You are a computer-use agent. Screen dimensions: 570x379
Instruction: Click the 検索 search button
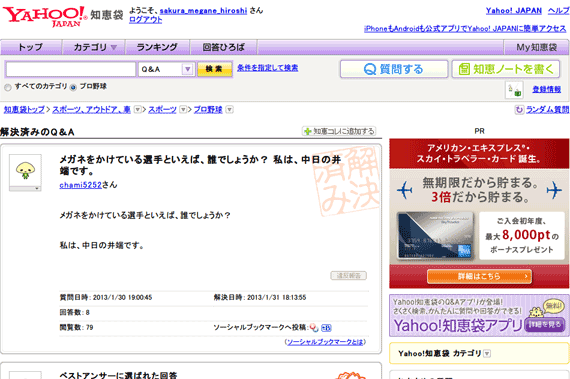[214, 69]
